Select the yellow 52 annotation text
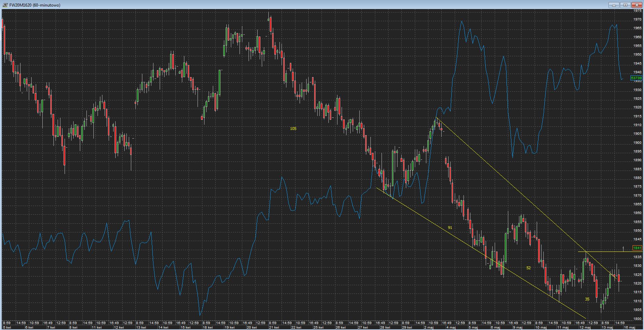The height and width of the screenshot is (330, 644). point(528,268)
